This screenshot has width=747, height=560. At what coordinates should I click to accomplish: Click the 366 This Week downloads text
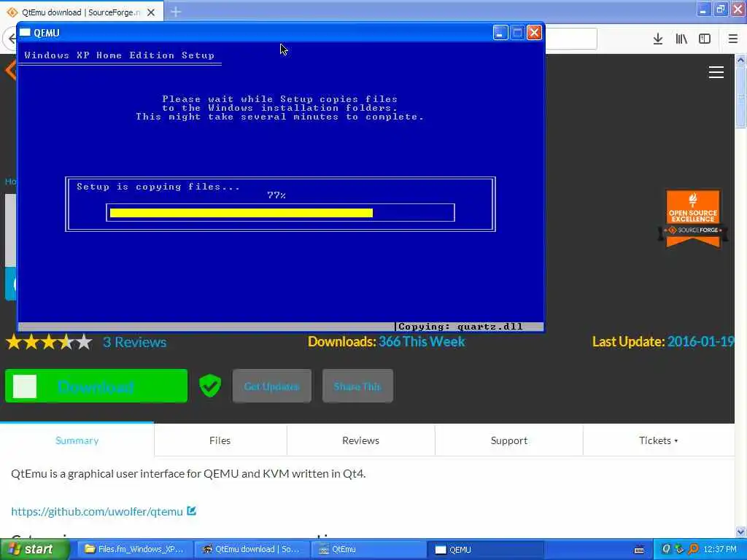tap(422, 341)
